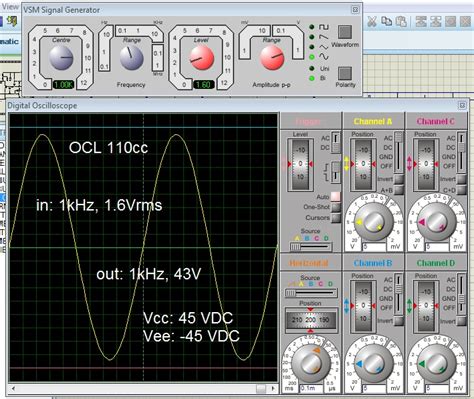Viewport: 474px width, 399px height.
Task: Click the Bi polarity indicator
Action: tap(312, 78)
